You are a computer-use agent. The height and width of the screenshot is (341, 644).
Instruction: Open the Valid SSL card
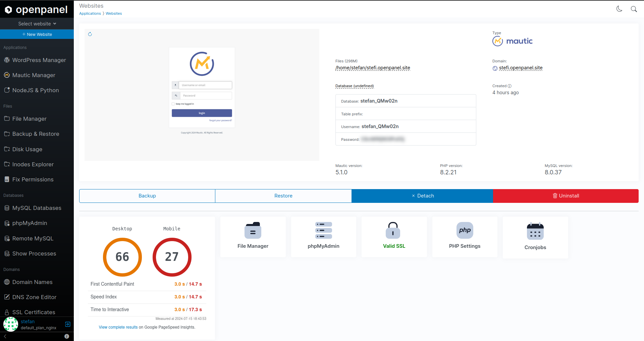394,237
